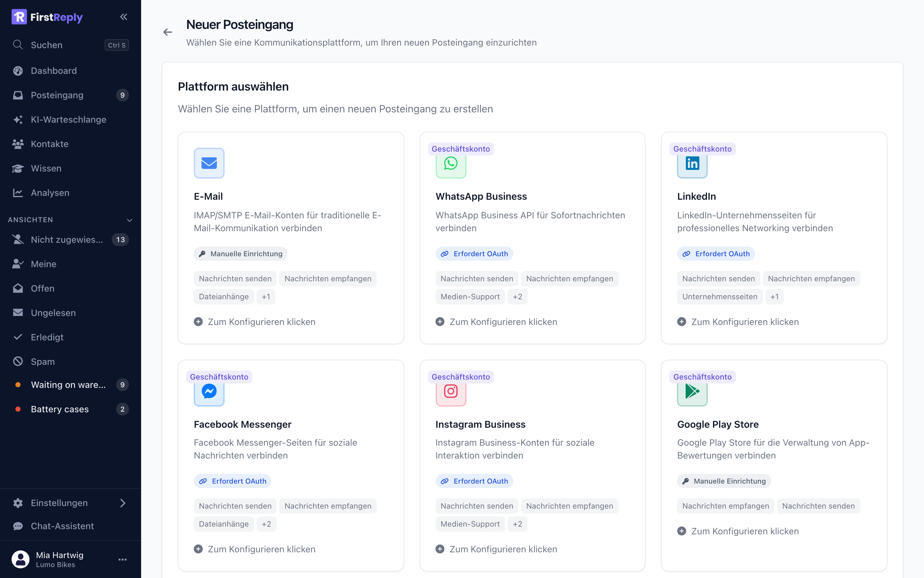Click Zum Konfigurieren klicken on Instagram card
This screenshot has width=924, height=578.
pyautogui.click(x=496, y=549)
